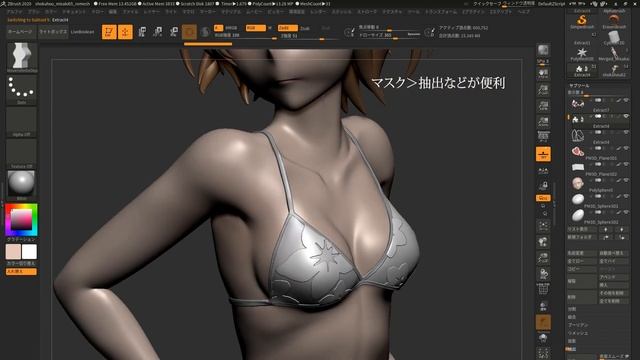Select the Scale transform icon in top shelf
Image resolution: width=640 pixels, height=360 pixels.
[x=158, y=32]
